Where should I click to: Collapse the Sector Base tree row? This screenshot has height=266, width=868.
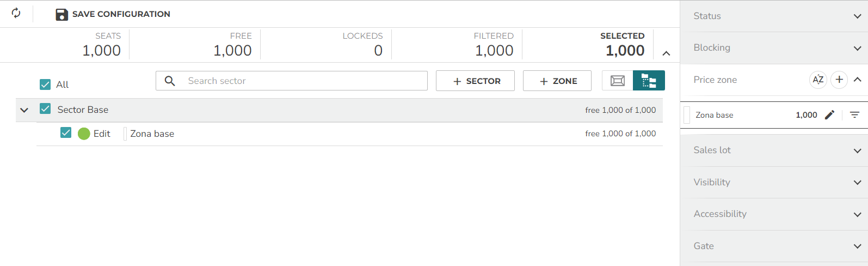coord(24,110)
